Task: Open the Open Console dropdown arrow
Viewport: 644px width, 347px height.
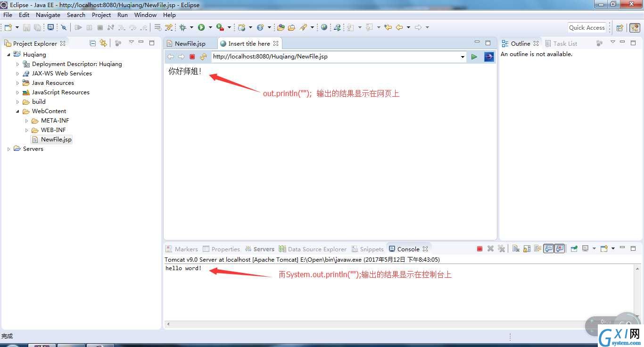Action: click(613, 248)
